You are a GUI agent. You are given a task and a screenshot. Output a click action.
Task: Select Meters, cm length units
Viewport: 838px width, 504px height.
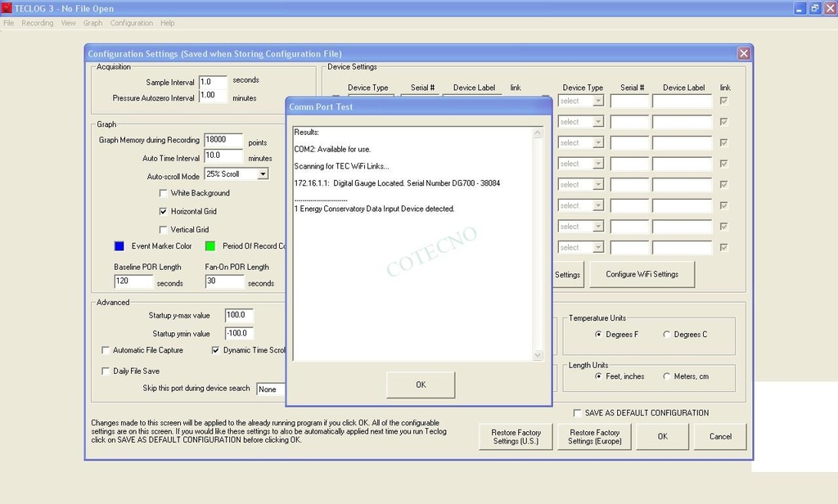tap(667, 376)
